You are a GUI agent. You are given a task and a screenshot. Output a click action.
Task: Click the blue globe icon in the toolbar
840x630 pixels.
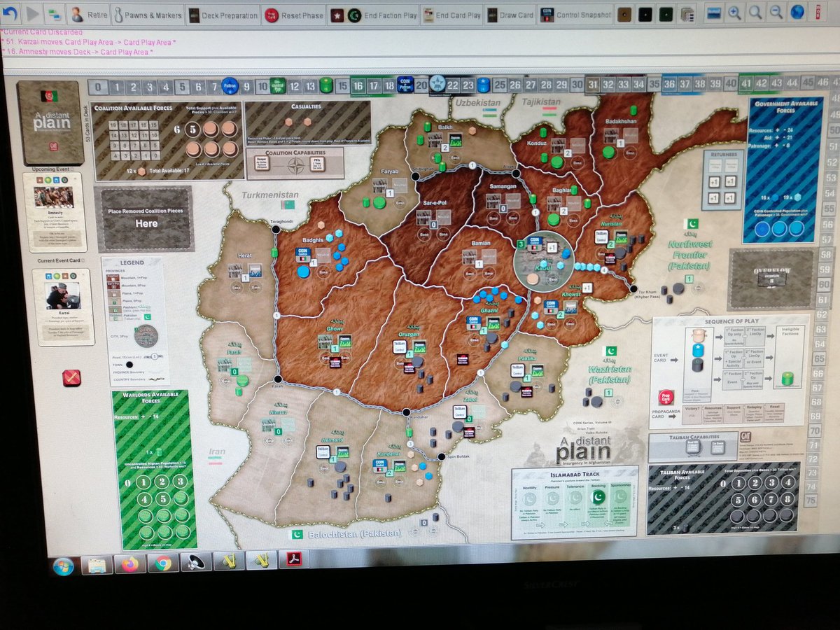[797, 11]
